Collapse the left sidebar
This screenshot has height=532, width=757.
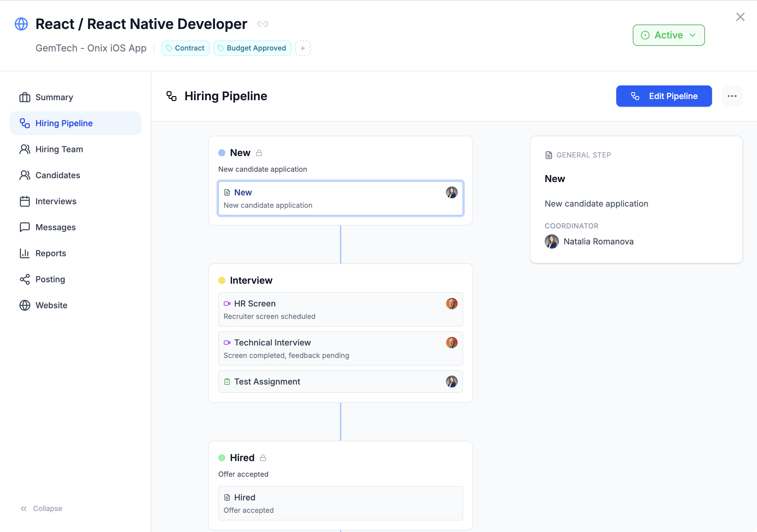pyautogui.click(x=41, y=508)
